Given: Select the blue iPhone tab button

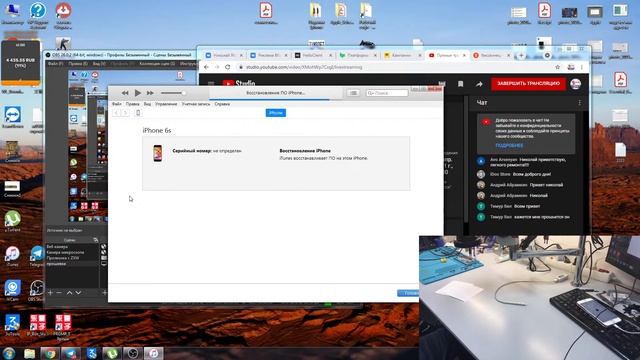Looking at the screenshot, I should 276,113.
